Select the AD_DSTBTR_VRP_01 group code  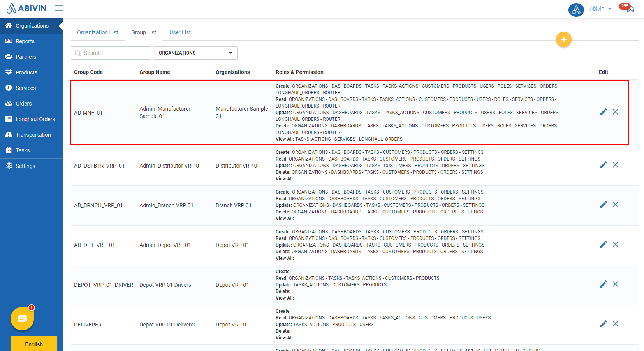(x=99, y=166)
